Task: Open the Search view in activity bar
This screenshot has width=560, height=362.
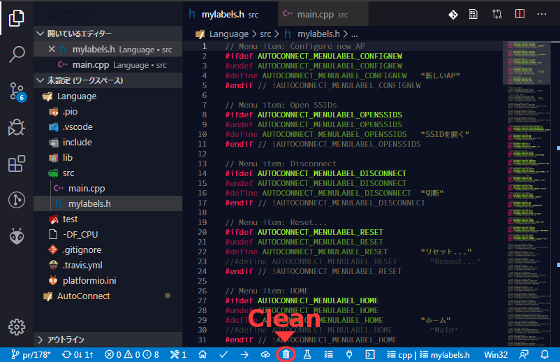Action: coord(16,54)
